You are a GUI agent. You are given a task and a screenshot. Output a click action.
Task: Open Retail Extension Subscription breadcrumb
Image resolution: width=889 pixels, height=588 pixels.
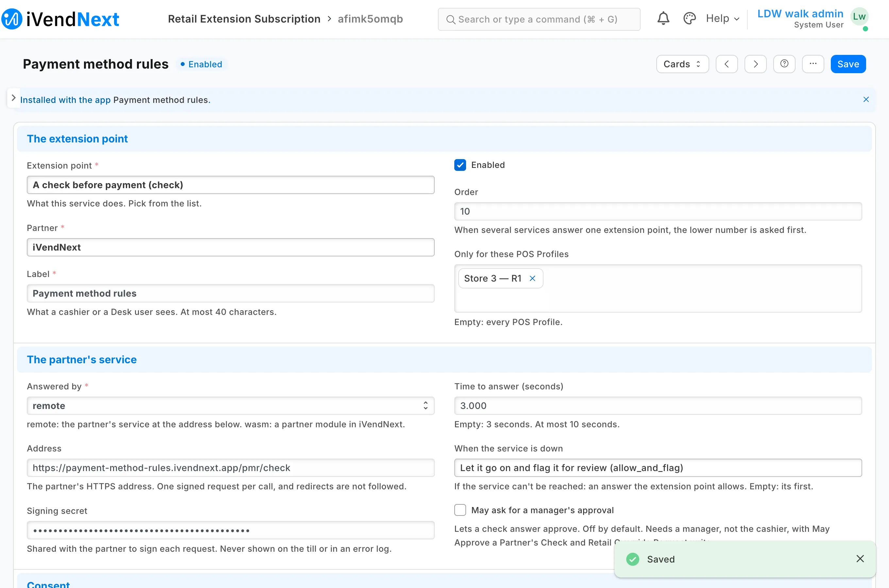coord(244,19)
